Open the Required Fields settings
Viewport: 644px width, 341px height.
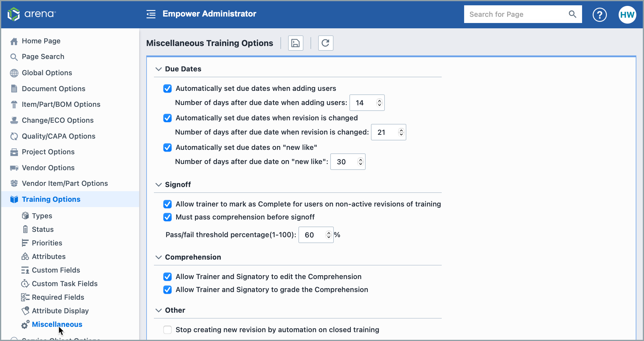[58, 297]
